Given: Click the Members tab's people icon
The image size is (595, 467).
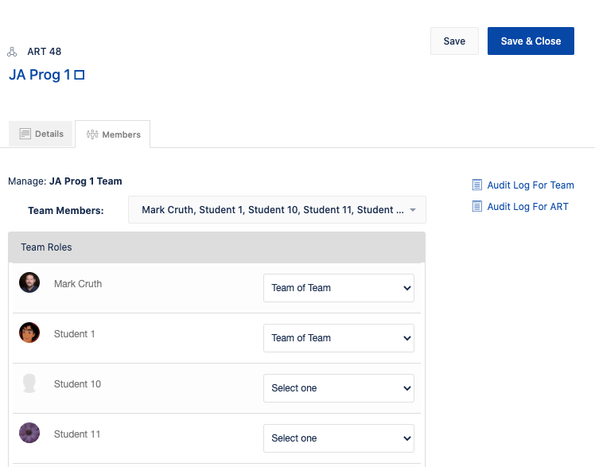Looking at the screenshot, I should point(92,134).
